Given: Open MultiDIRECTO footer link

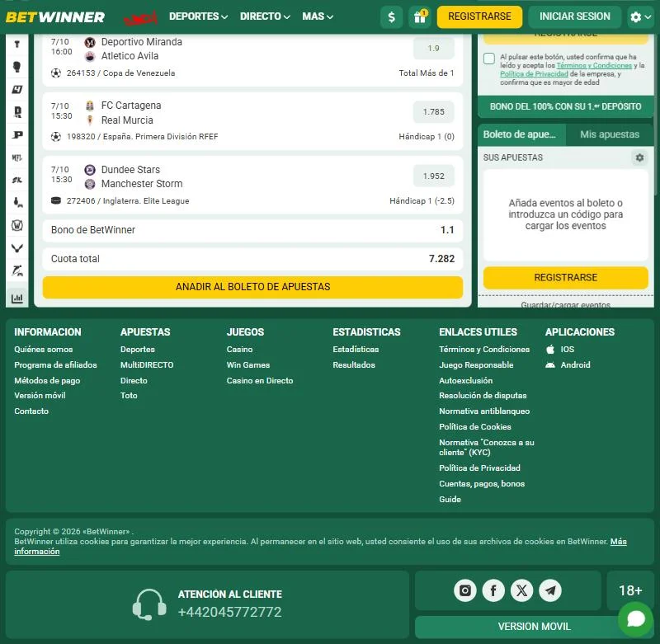Looking at the screenshot, I should click(147, 365).
